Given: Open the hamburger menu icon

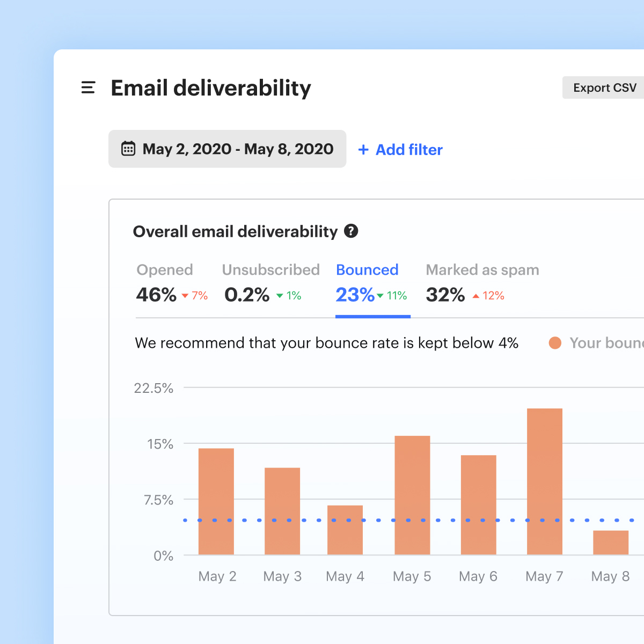Looking at the screenshot, I should [x=88, y=87].
